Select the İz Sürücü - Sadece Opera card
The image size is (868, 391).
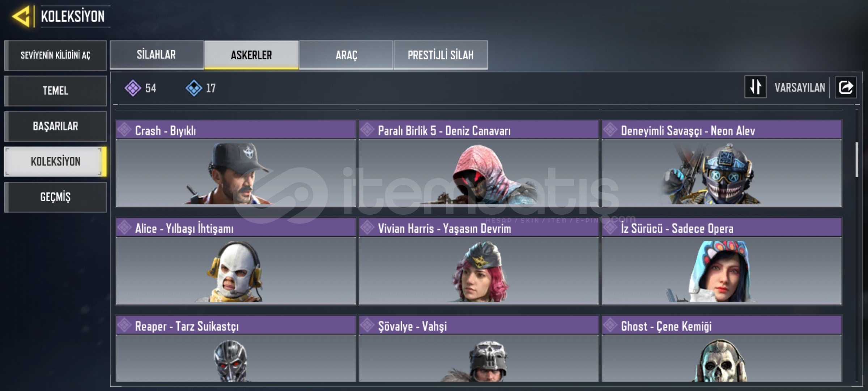722,261
